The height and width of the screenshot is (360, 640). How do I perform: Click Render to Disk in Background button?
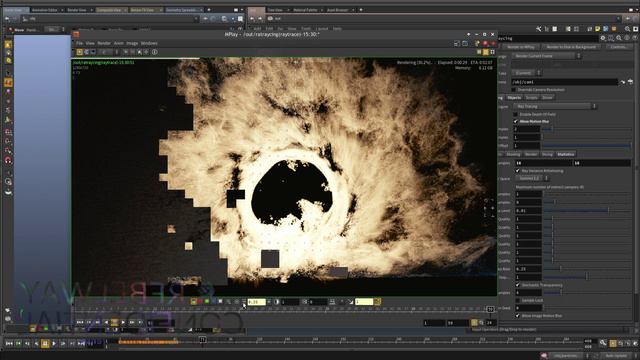[571, 47]
